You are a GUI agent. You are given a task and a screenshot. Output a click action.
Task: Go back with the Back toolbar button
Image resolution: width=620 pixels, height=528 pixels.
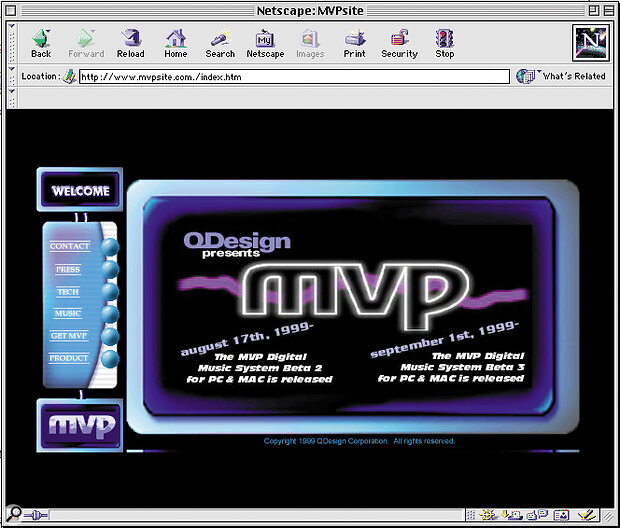pyautogui.click(x=41, y=44)
